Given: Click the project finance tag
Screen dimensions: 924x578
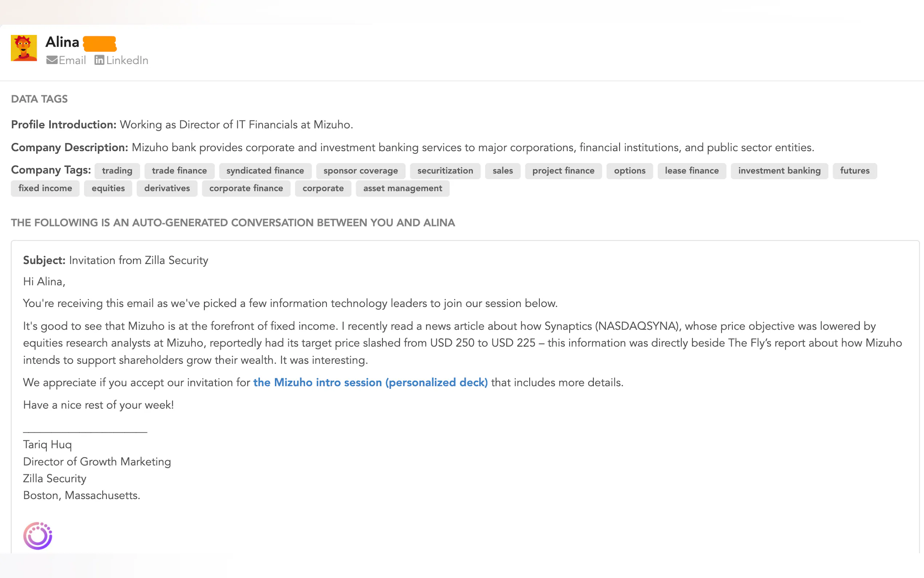Looking at the screenshot, I should coord(563,170).
